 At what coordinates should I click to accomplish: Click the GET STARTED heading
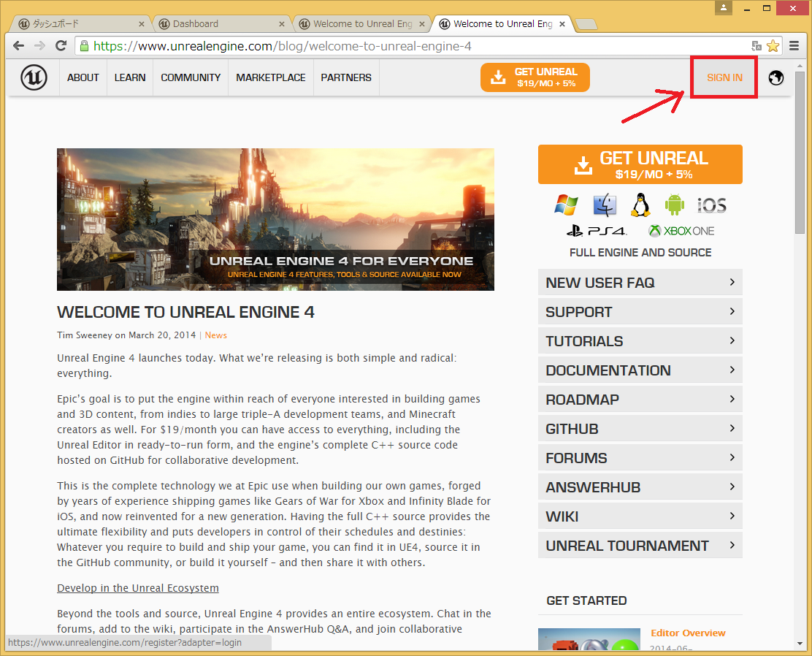(x=587, y=600)
